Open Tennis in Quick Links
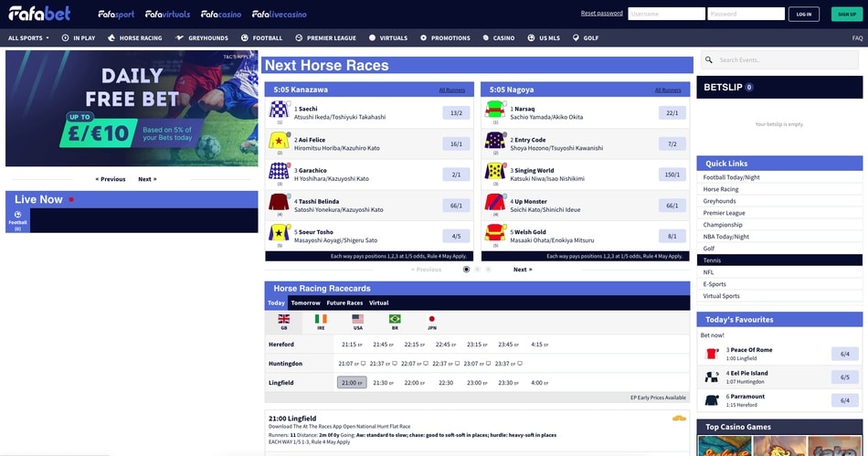 [779, 260]
